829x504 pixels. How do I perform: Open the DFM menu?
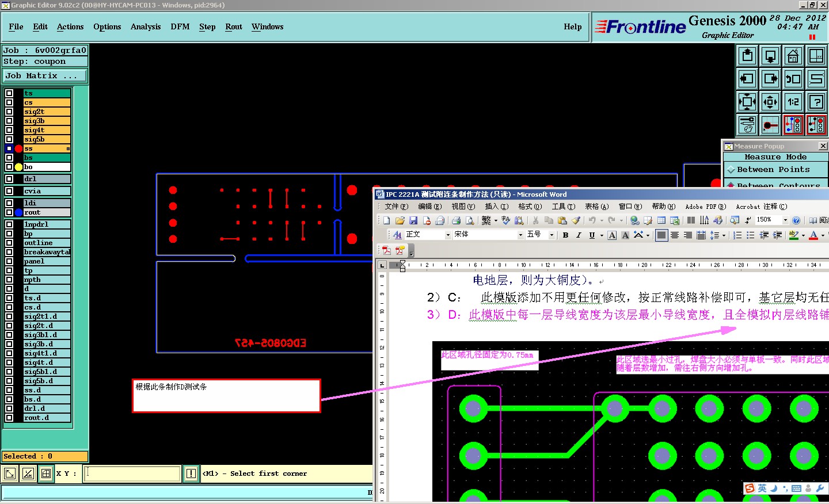pyautogui.click(x=180, y=26)
